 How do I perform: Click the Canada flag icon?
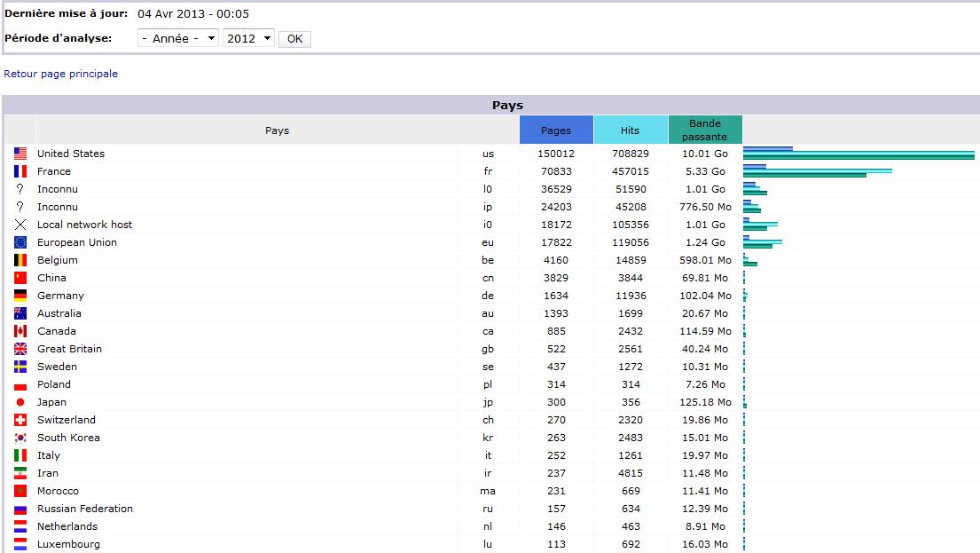[x=20, y=331]
